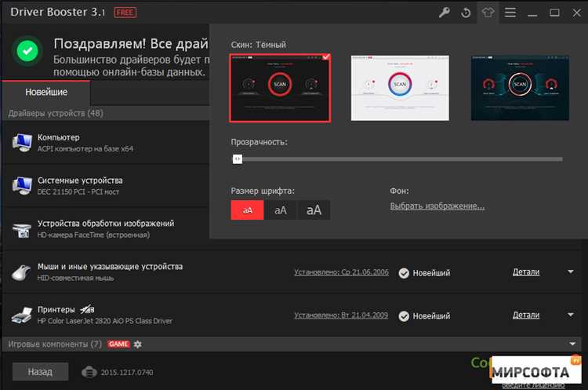Select Устройства обработки изображений row title

(x=106, y=224)
